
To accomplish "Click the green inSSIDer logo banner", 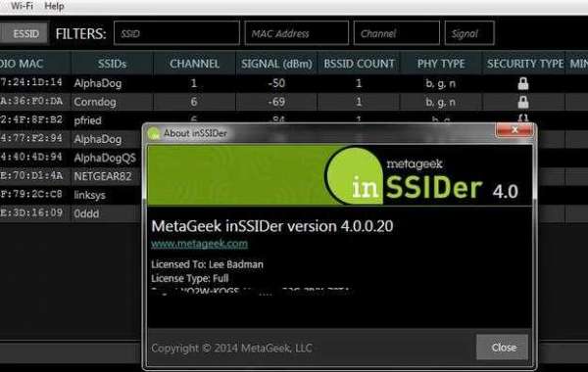I will 340,175.
